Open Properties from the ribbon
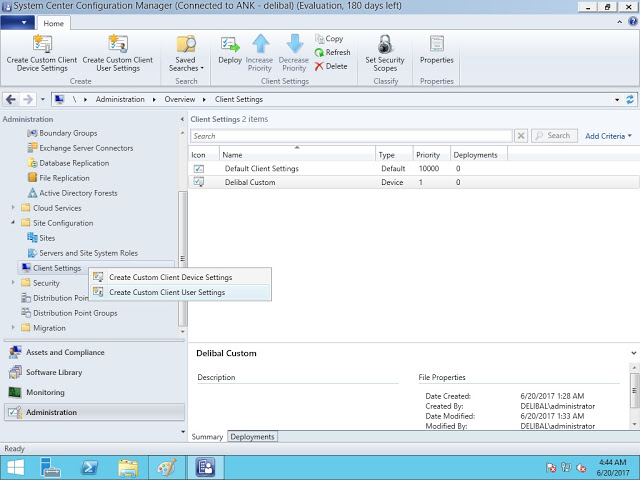The height and width of the screenshot is (480, 640). (436, 50)
